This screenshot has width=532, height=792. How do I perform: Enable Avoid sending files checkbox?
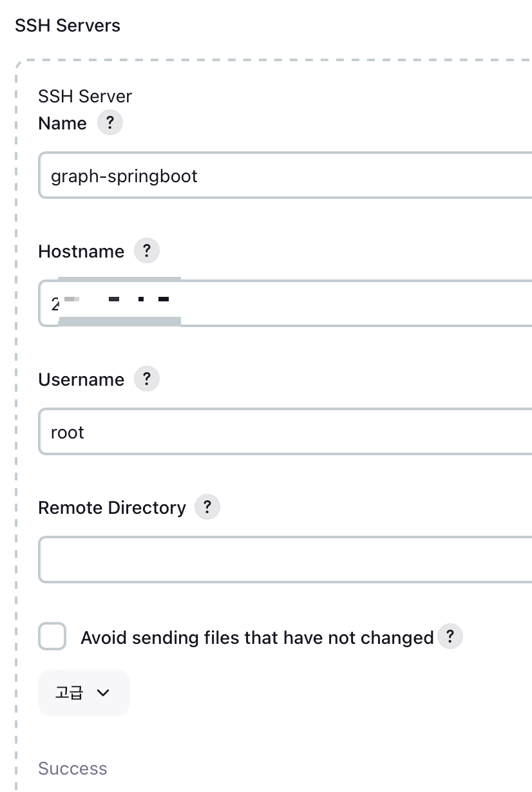coord(52,637)
